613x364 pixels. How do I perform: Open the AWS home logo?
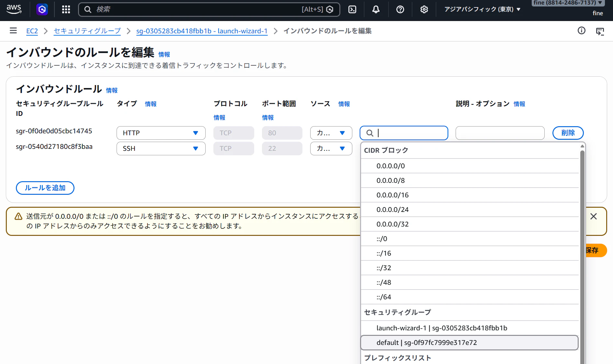pyautogui.click(x=14, y=9)
